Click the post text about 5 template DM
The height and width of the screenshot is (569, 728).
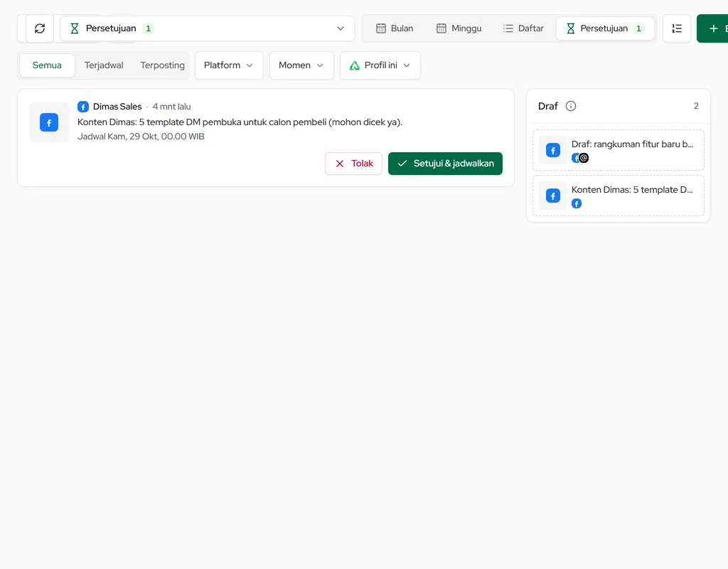click(240, 122)
